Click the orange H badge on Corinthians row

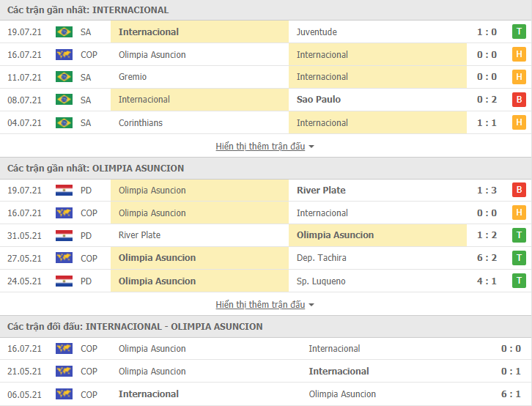click(x=519, y=122)
